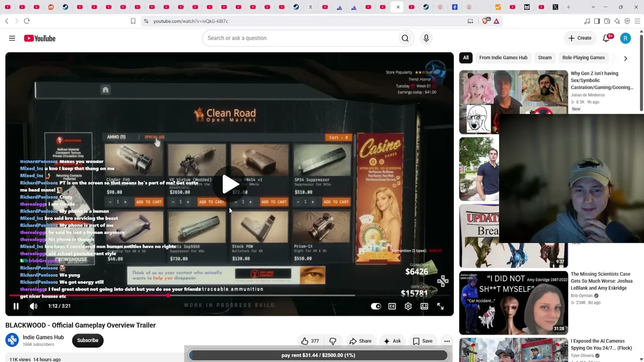Seek in the red video progress bar
The width and height of the screenshot is (644, 362).
tap(229, 296)
